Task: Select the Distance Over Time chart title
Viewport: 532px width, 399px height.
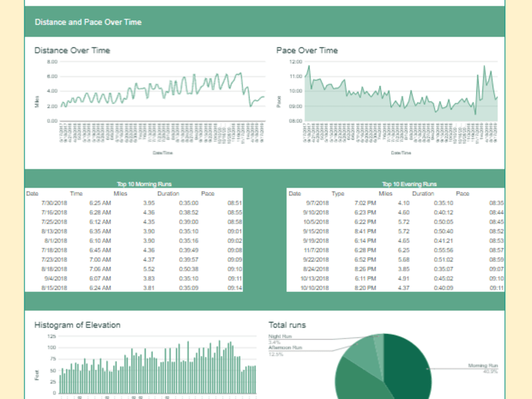Action: click(x=72, y=51)
